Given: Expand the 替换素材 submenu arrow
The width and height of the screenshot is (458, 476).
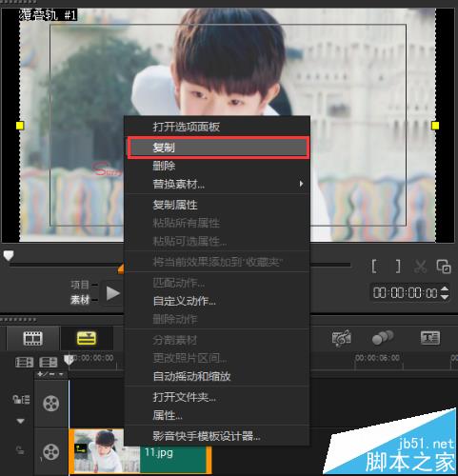Looking at the screenshot, I should coord(301,184).
